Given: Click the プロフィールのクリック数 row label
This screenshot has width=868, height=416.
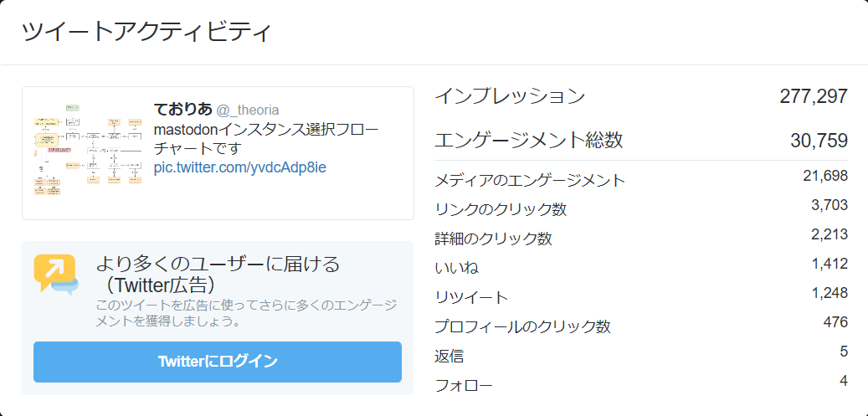Looking at the screenshot, I should [x=522, y=327].
